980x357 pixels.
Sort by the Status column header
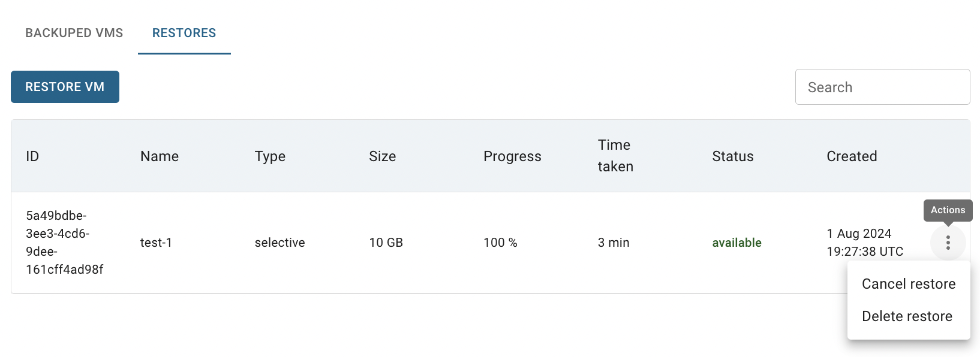point(733,156)
